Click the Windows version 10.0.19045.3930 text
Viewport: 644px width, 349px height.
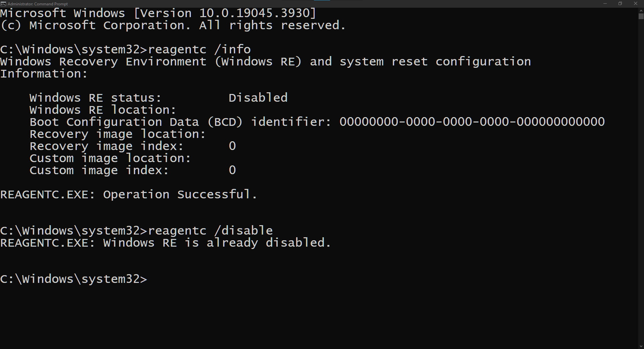[254, 13]
